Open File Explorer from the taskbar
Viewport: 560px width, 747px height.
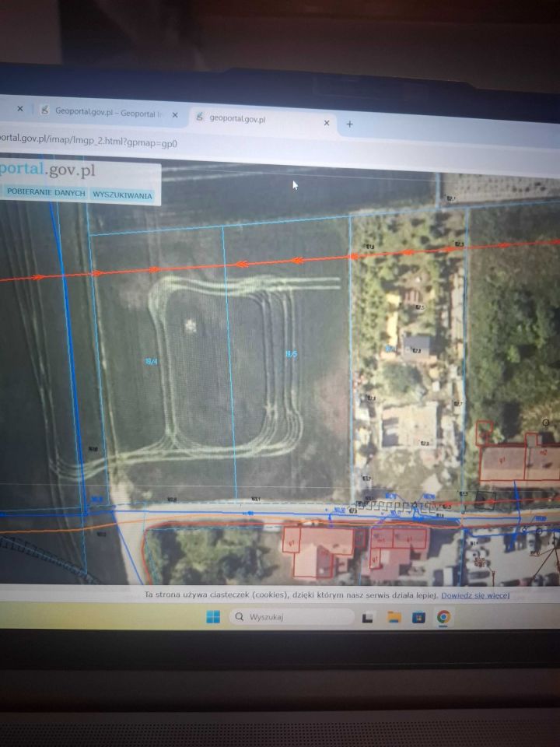coord(394,617)
